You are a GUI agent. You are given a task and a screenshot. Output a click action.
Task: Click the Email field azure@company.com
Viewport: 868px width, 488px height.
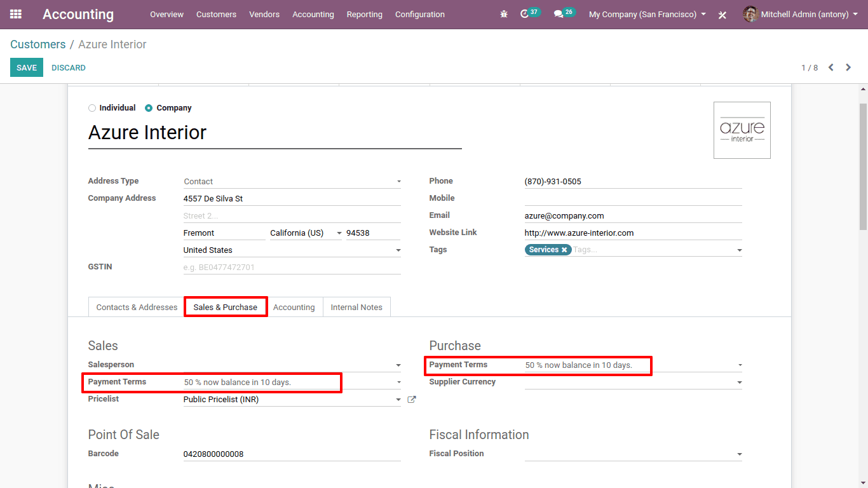(634, 216)
